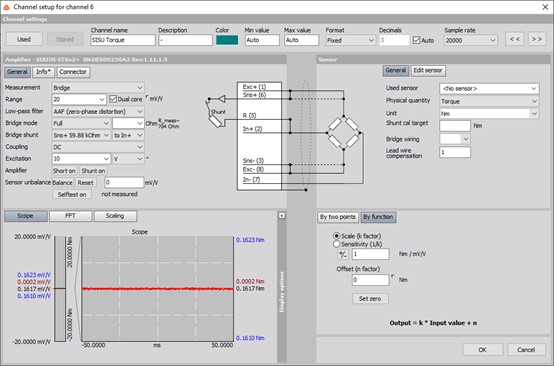
Task: Toggle the Dual core checkbox
Action: point(113,99)
